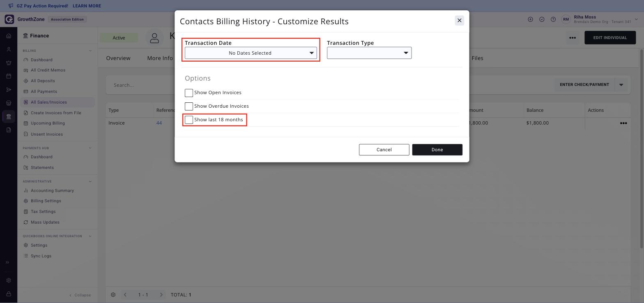Switch to the More Info tab
644x303 pixels.
tap(160, 58)
